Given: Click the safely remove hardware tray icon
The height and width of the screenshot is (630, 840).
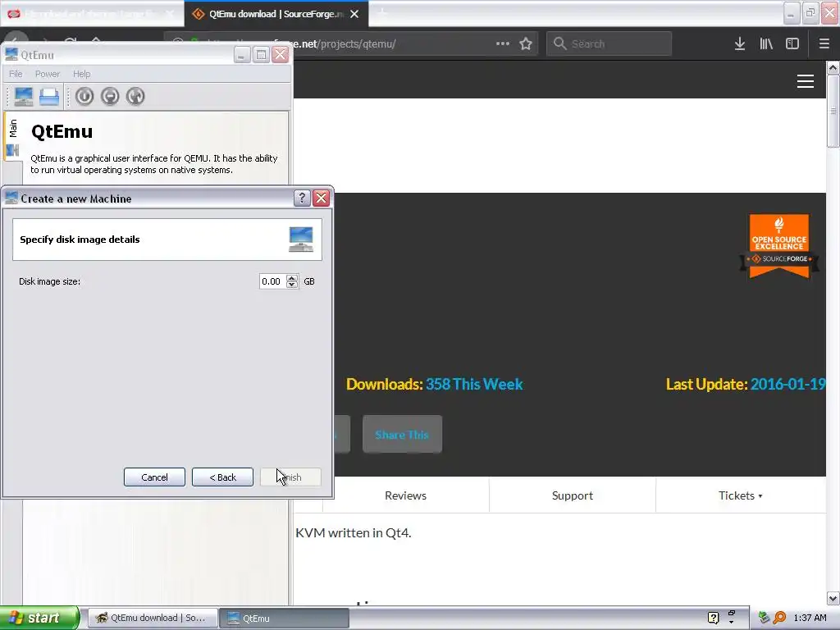Looking at the screenshot, I should 765,618.
